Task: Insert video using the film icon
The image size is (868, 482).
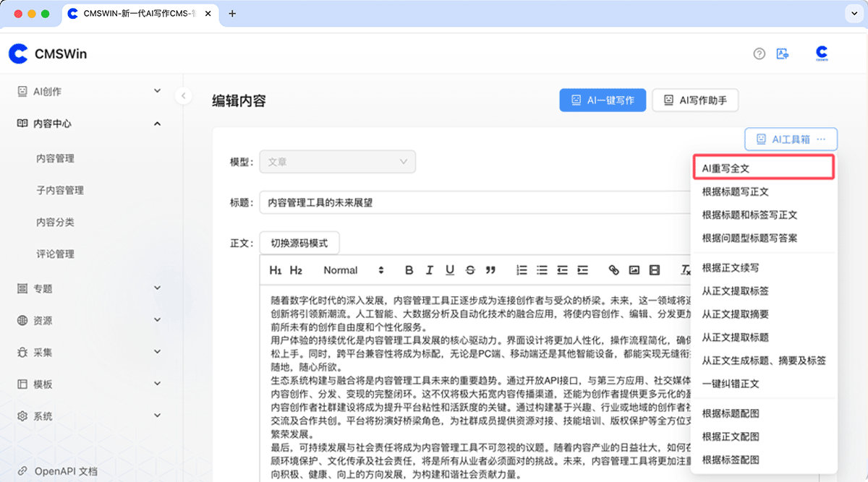Action: click(x=655, y=270)
